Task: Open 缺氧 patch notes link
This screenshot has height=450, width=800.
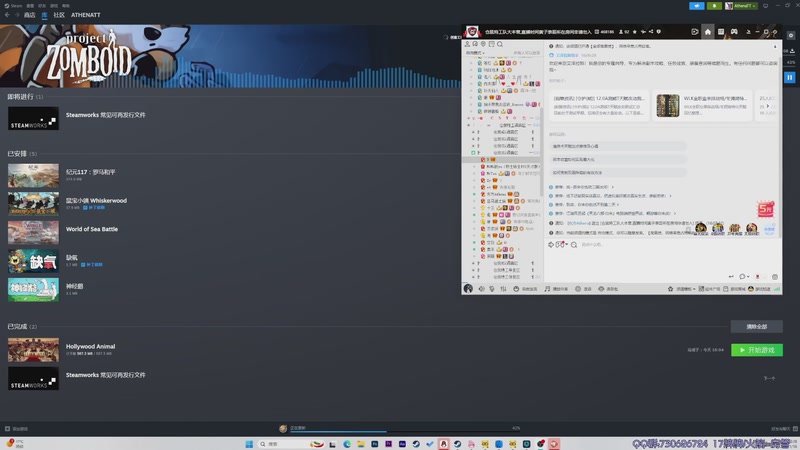Action: tap(92, 265)
